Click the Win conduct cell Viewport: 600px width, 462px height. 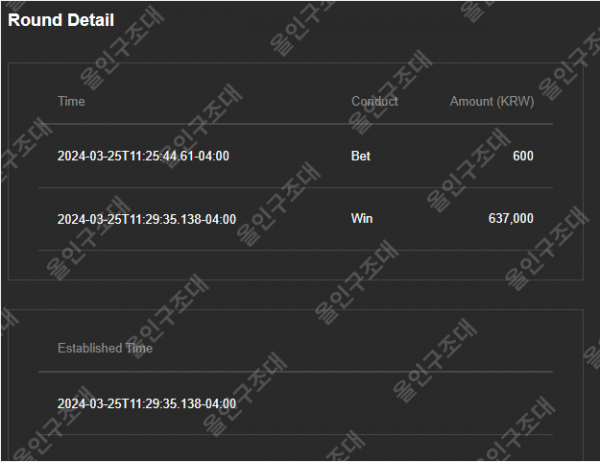[x=362, y=219]
